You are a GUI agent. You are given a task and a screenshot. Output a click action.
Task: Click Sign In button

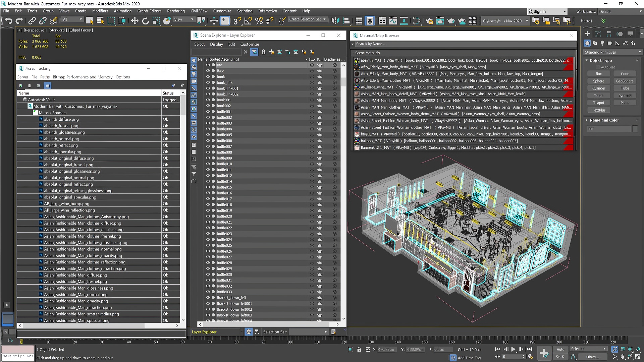(547, 11)
